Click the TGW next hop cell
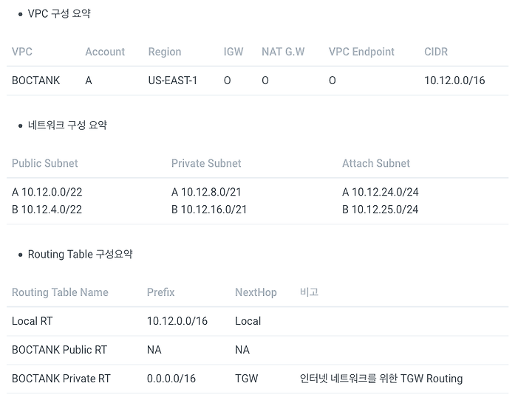Image resolution: width=532 pixels, height=403 pixels. coord(247,379)
